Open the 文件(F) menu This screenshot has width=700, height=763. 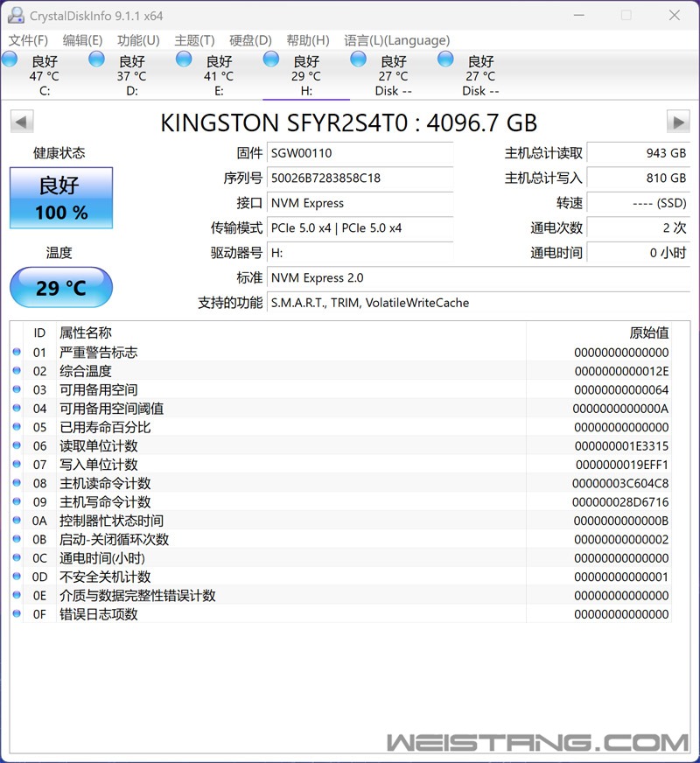click(28, 40)
